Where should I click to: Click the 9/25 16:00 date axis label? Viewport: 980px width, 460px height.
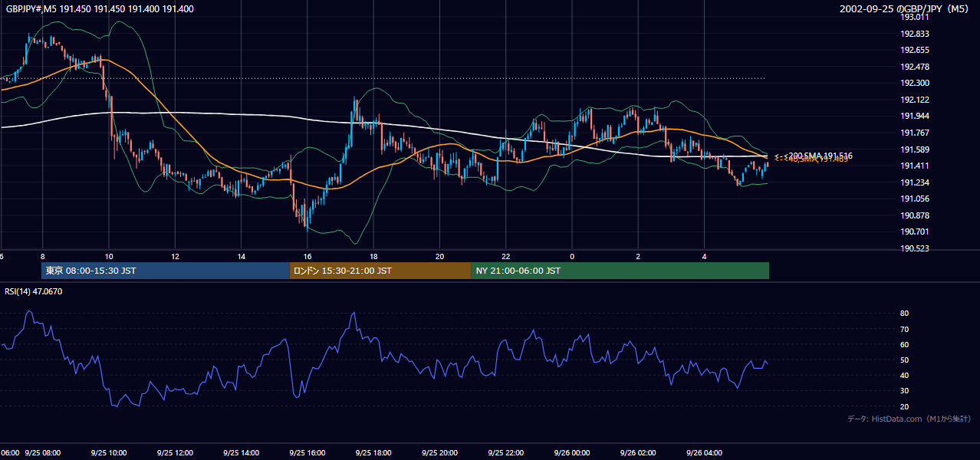[x=307, y=452]
